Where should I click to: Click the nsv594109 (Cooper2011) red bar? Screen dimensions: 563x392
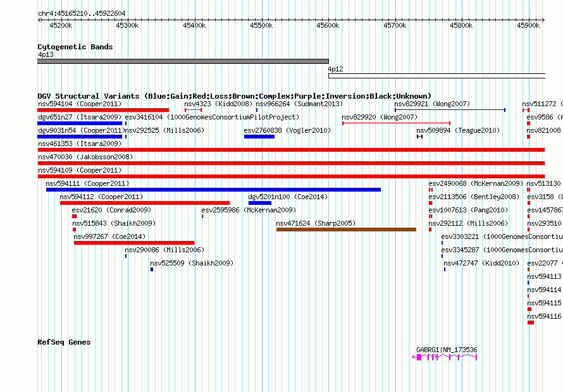click(291, 176)
